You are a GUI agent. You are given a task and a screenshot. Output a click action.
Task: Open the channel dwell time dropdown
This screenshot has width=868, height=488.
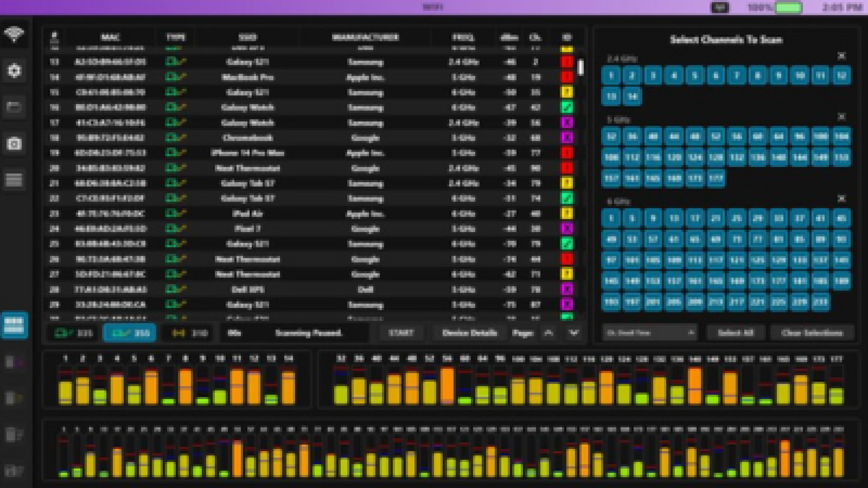point(649,333)
